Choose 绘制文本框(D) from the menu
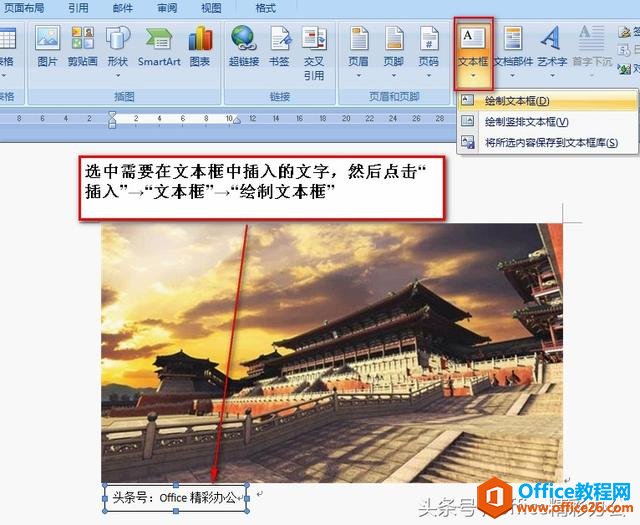 [547, 100]
